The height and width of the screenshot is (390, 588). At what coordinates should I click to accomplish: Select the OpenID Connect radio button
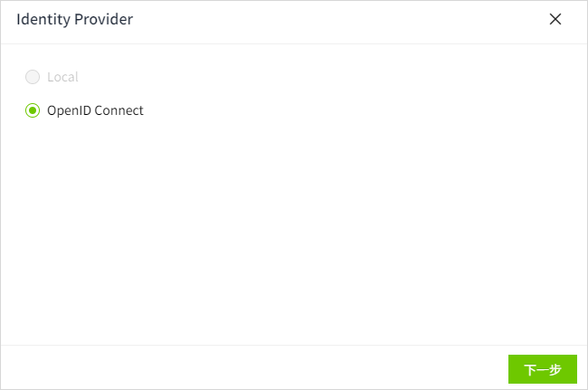click(x=33, y=111)
